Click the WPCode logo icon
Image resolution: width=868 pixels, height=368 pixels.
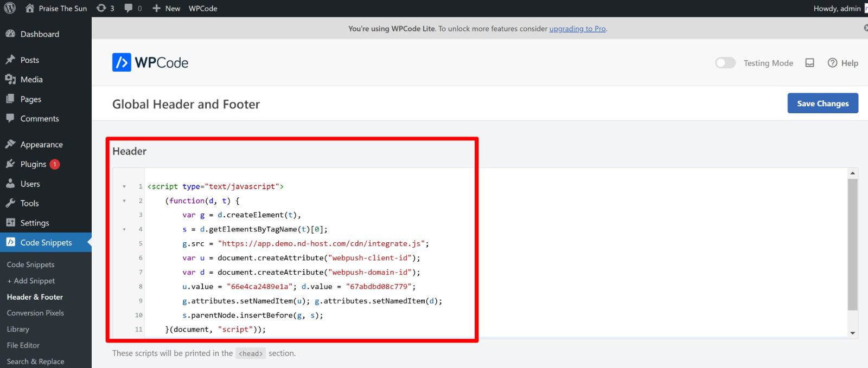pyautogui.click(x=122, y=62)
